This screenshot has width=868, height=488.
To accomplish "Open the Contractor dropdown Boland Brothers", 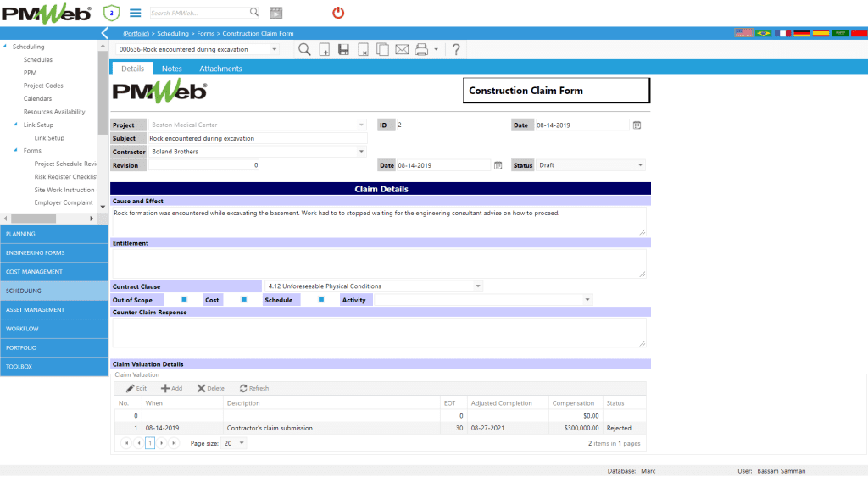I will pyautogui.click(x=361, y=152).
